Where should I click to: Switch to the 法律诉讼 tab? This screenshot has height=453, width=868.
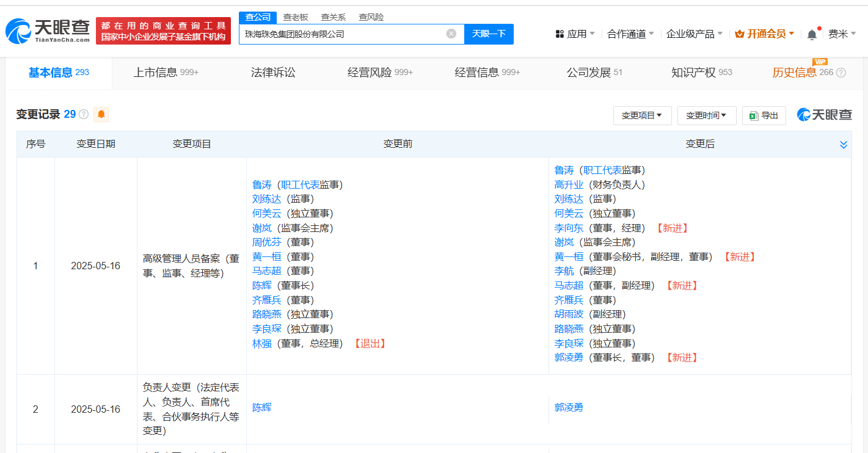point(273,73)
